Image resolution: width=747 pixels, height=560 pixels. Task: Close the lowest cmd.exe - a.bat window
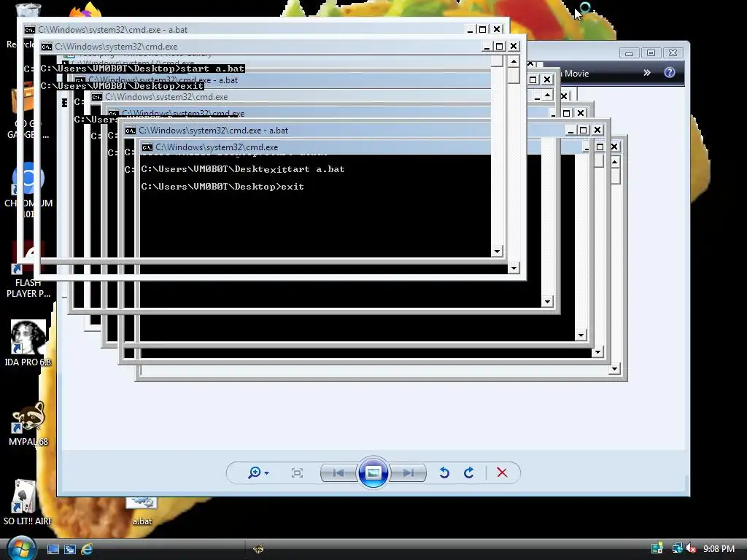click(597, 130)
